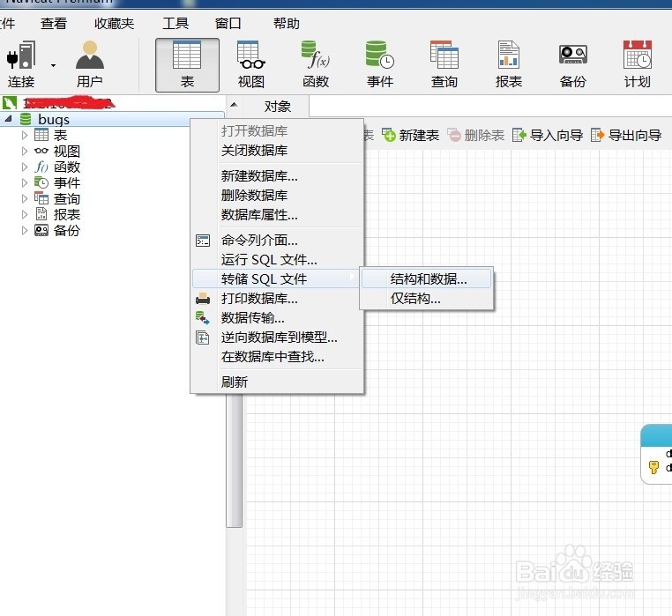Image resolution: width=672 pixels, height=616 pixels.
Task: Collapse the bugs database node
Action: point(8,119)
